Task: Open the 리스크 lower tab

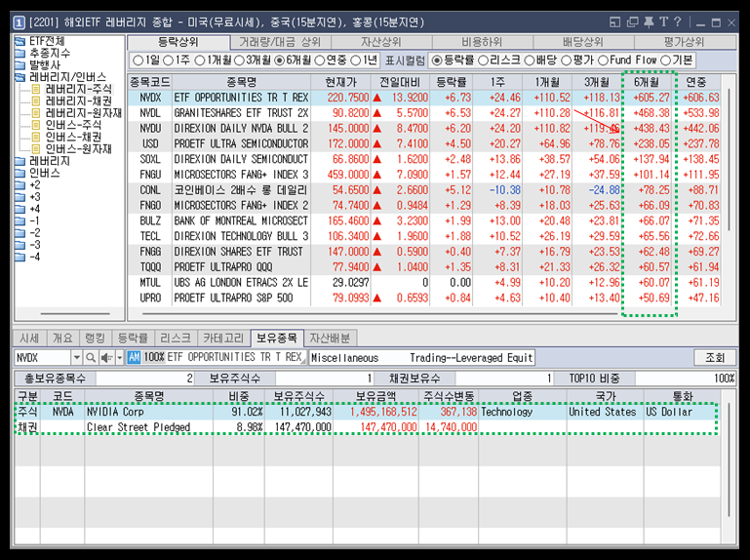Action: point(176,338)
